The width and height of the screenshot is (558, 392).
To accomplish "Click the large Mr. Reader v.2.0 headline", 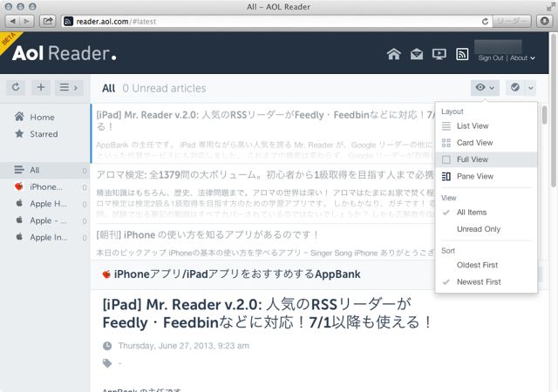I will 267,314.
